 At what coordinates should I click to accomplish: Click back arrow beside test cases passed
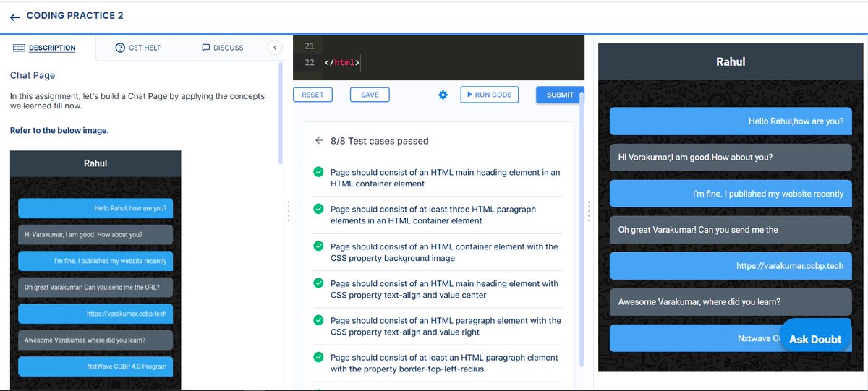[319, 141]
